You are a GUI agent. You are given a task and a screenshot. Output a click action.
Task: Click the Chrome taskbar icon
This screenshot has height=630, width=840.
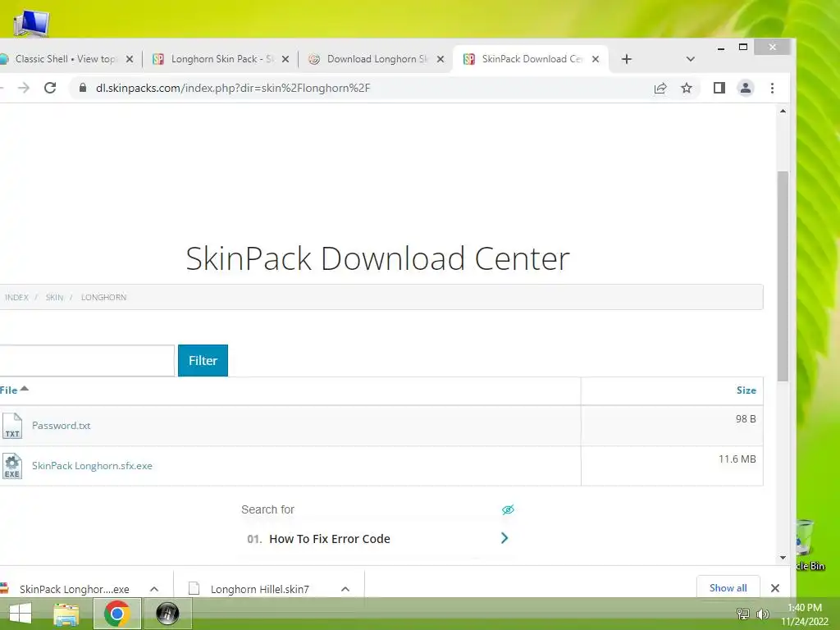[x=117, y=614]
